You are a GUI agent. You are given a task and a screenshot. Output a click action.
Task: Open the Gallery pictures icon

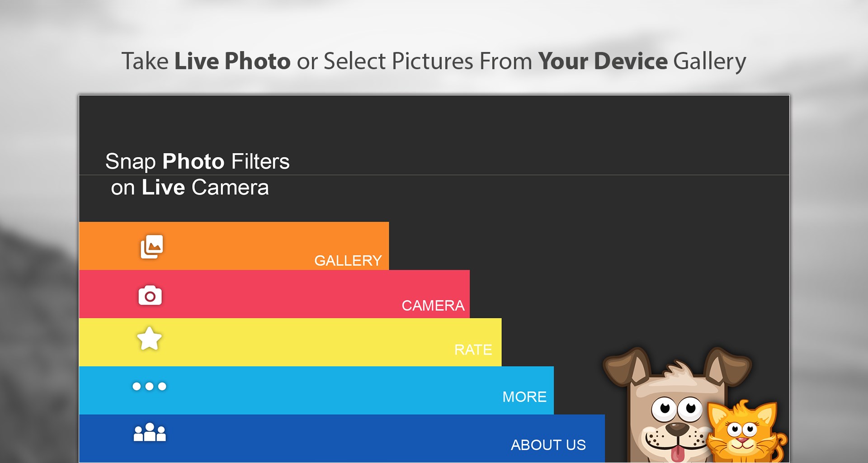151,246
